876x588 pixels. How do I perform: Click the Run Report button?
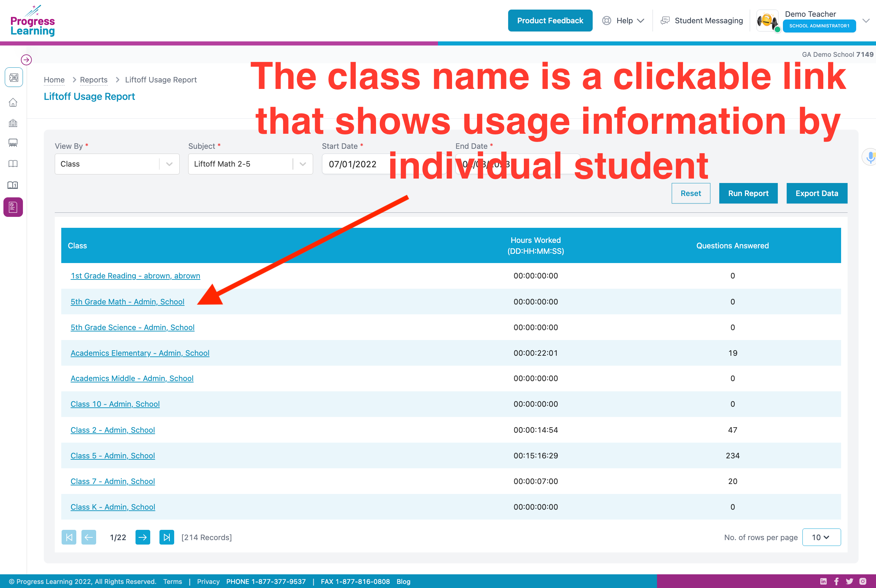(x=748, y=194)
